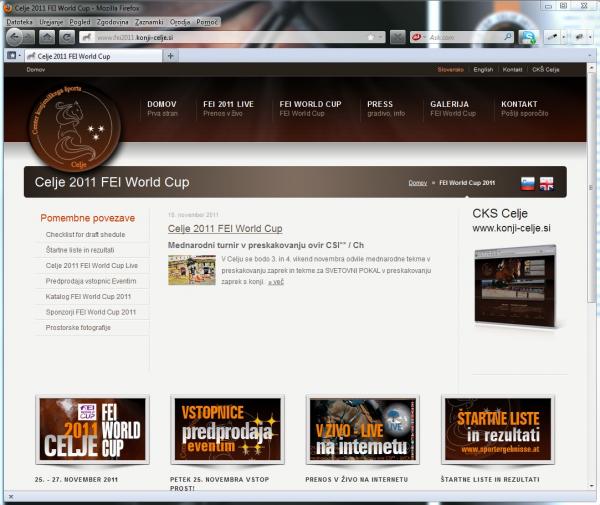Viewport: 600px width, 505px height.
Task: Click the search magnifier icon in search box
Action: pyautogui.click(x=507, y=37)
